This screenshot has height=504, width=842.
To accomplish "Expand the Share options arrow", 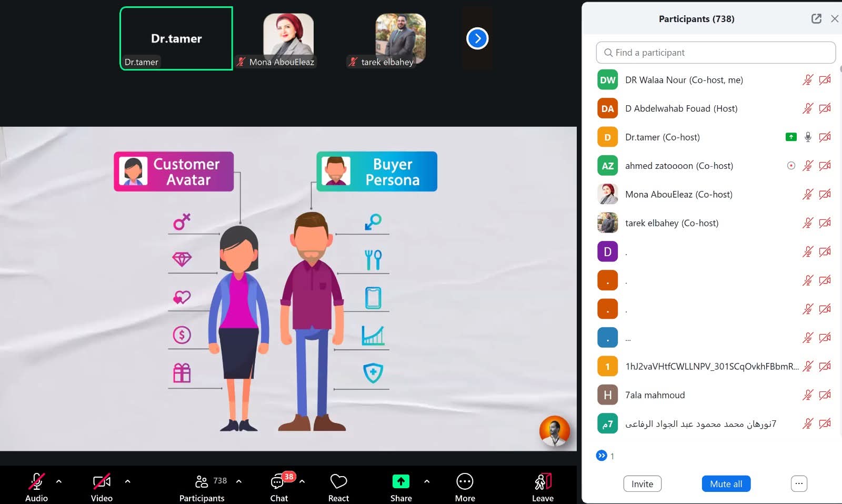I will pos(426,481).
